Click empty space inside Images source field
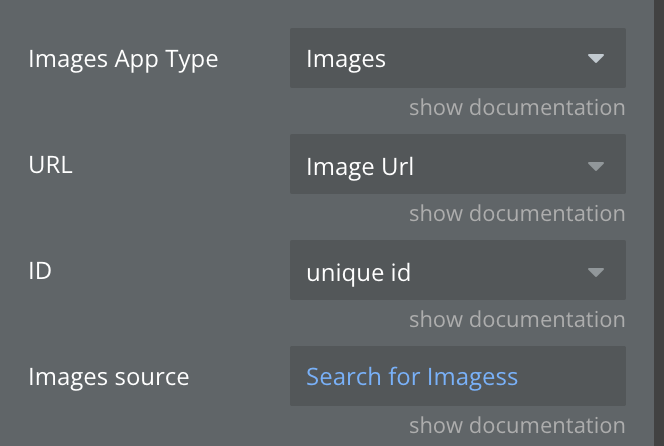The width and height of the screenshot is (664, 446). point(575,377)
